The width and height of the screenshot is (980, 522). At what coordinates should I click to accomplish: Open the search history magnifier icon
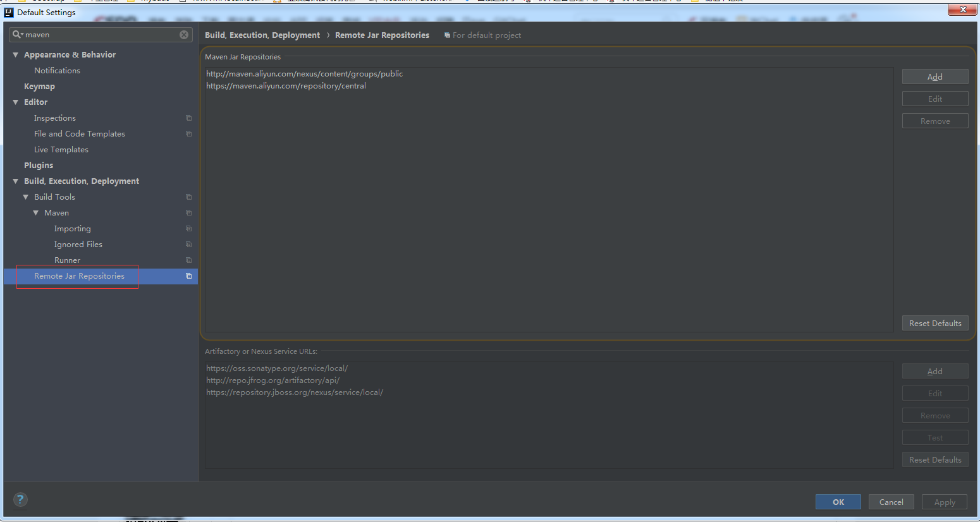tap(18, 35)
